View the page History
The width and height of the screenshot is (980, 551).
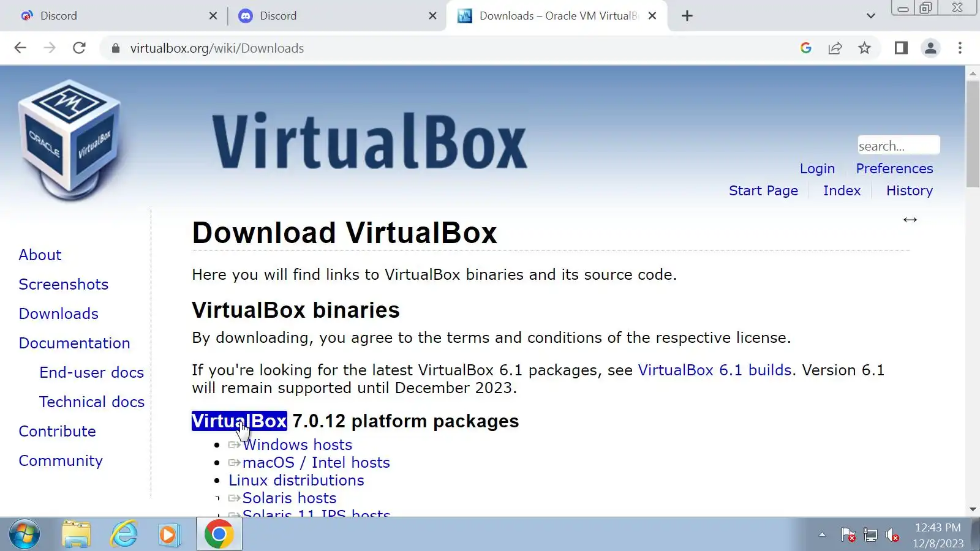coord(909,190)
